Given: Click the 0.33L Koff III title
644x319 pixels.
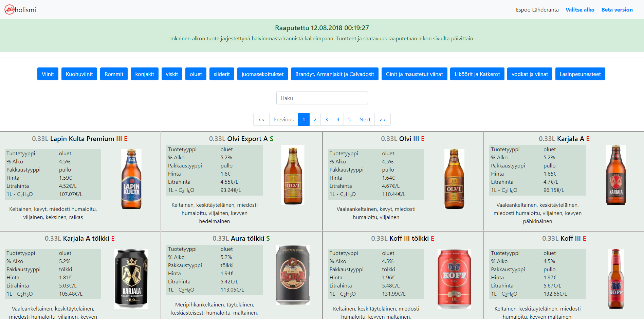Looking at the screenshot, I should coord(564,238).
